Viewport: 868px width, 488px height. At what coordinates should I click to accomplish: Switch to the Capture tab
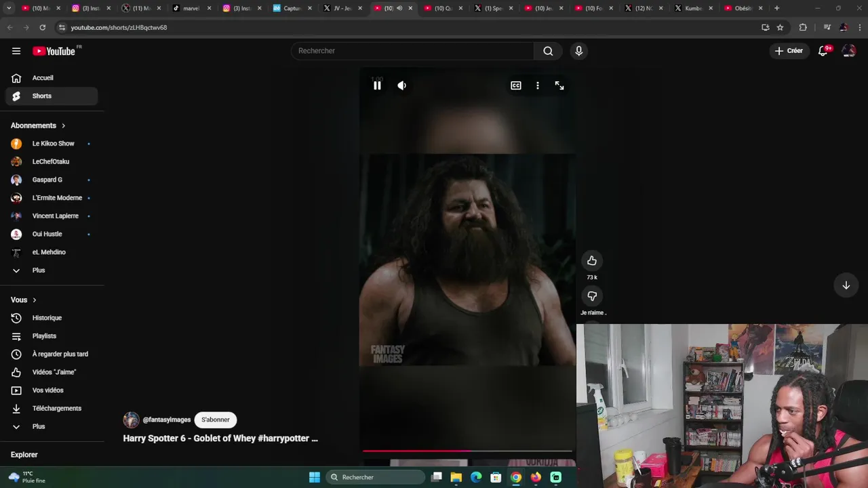point(293,8)
